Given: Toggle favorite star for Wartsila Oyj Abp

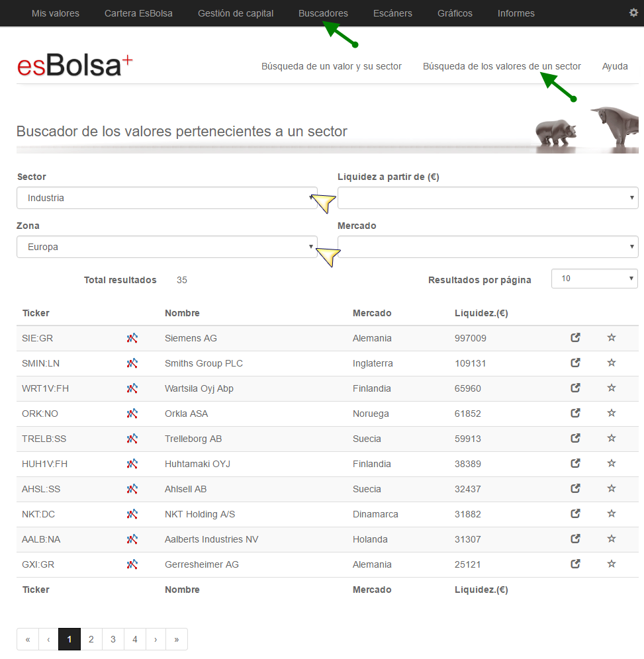Looking at the screenshot, I should 611,388.
